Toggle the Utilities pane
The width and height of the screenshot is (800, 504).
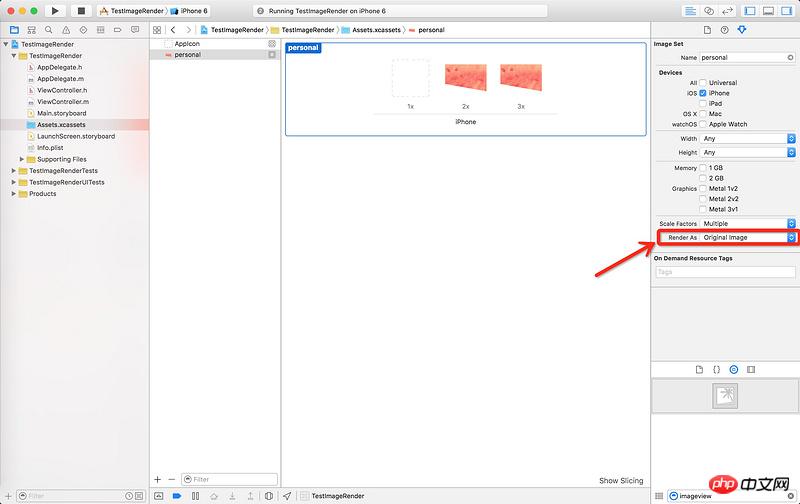click(787, 11)
